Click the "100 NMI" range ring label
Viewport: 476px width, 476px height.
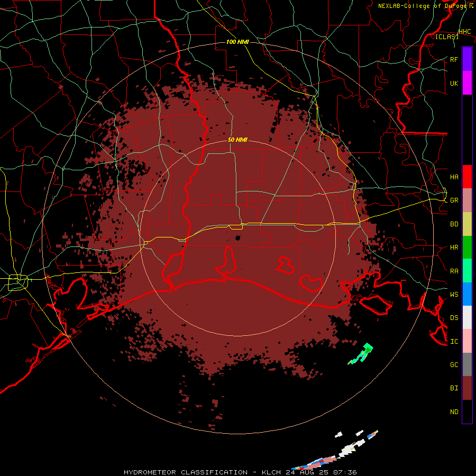click(x=237, y=42)
